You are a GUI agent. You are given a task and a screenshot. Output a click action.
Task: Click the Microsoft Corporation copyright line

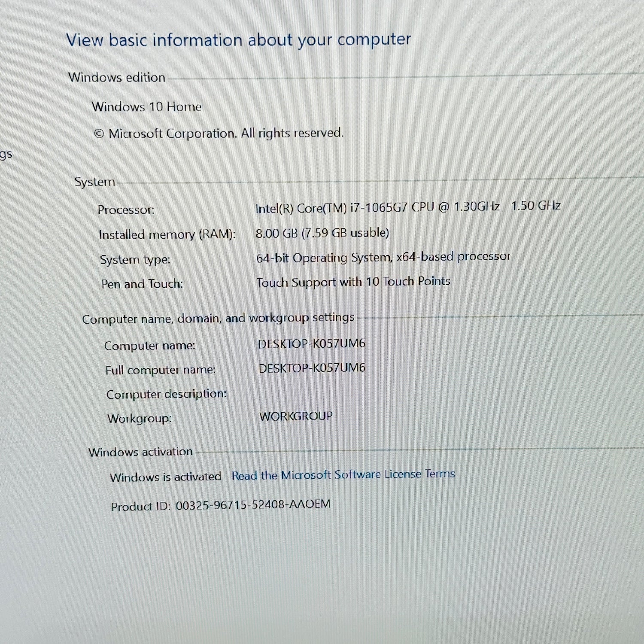(x=219, y=133)
